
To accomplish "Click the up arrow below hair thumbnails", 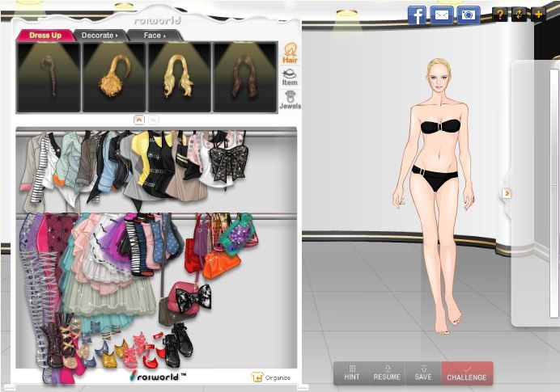I will point(138,120).
